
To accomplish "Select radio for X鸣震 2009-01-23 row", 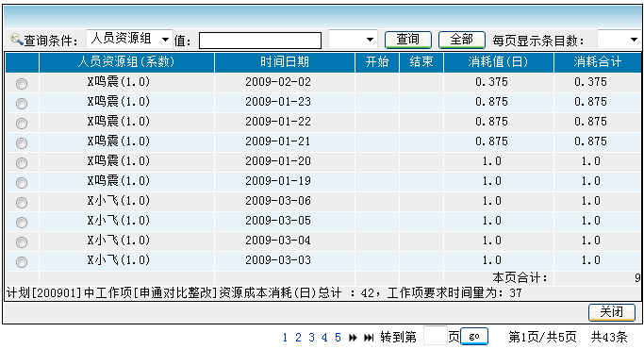I will click(22, 104).
